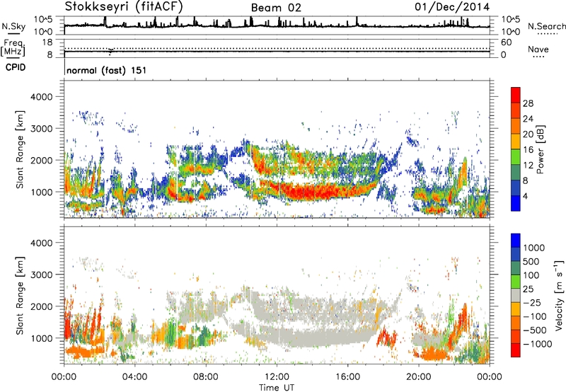Click the light green 12–16 dB power segment

pos(516,156)
